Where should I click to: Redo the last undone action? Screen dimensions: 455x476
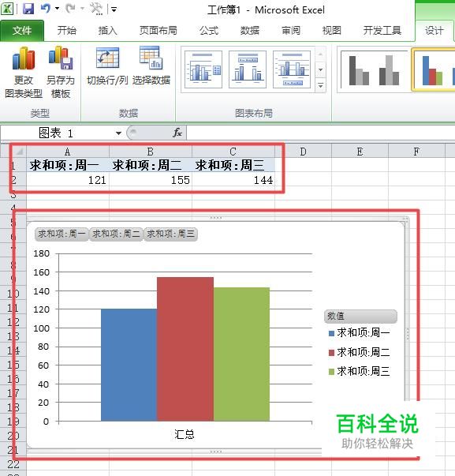click(x=70, y=9)
